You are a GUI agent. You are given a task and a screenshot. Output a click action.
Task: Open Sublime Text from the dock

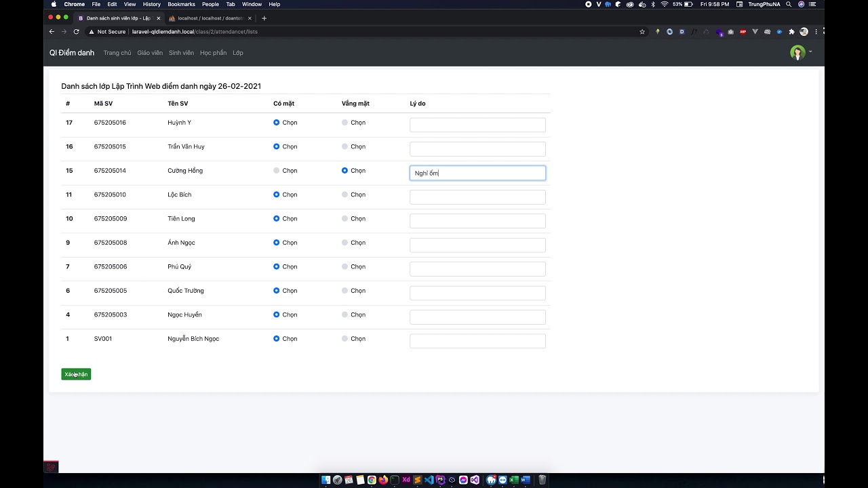point(418,480)
